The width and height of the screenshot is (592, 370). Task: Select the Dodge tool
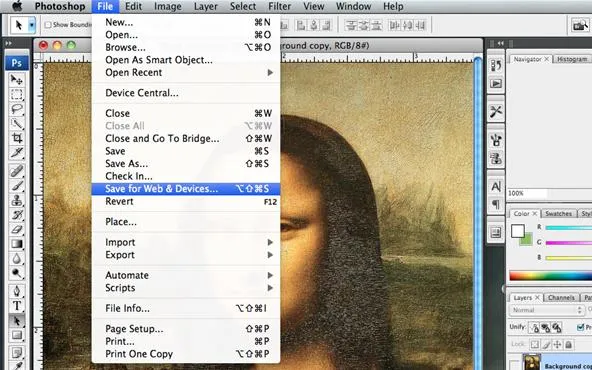point(17,273)
